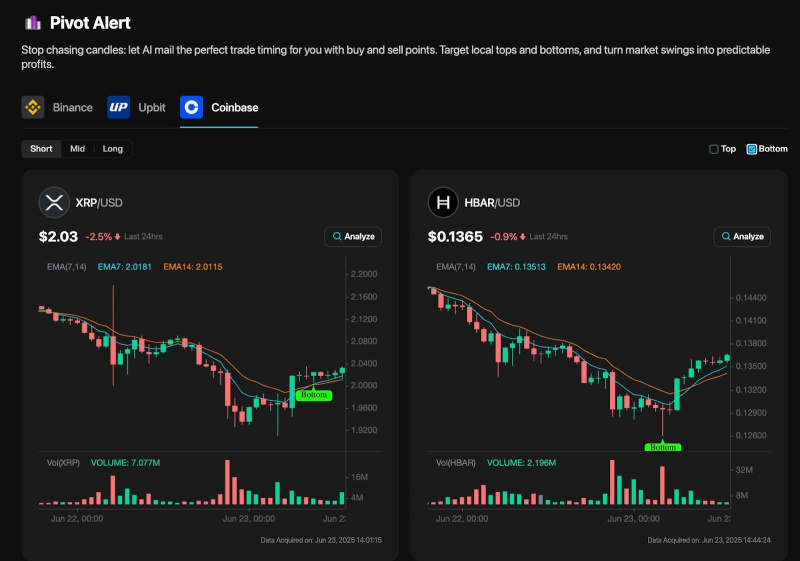Image resolution: width=800 pixels, height=561 pixels.
Task: Click the Upbit exchange logo icon
Action: tap(119, 107)
